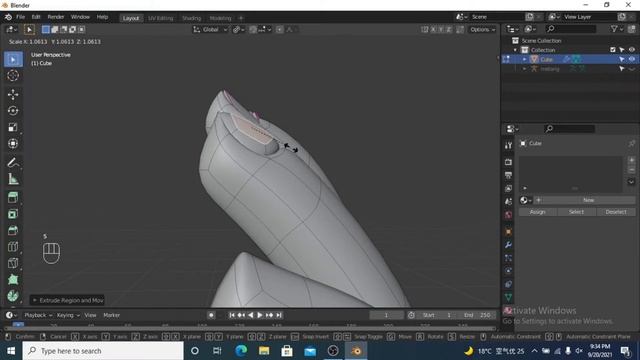Open the File menu

[20, 17]
